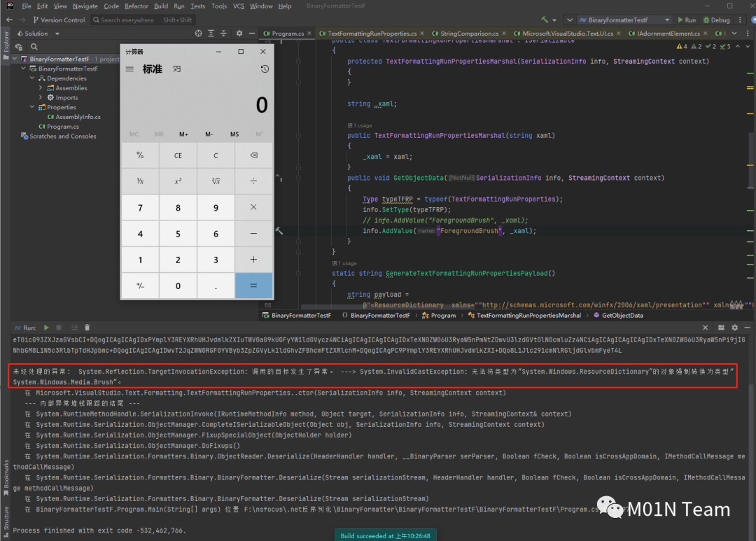The width and height of the screenshot is (756, 541).
Task: Collapse the Dependencies tree node
Action: [32, 78]
